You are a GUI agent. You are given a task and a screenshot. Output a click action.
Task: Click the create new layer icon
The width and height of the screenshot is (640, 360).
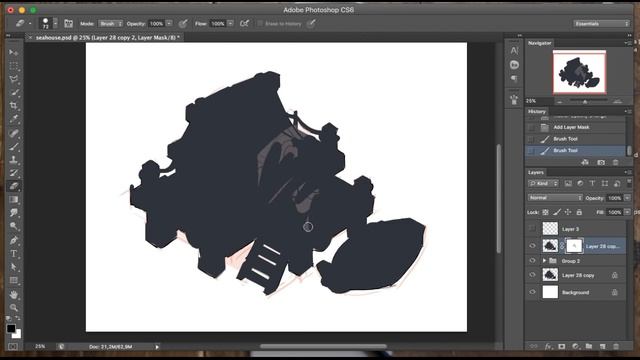pos(602,346)
